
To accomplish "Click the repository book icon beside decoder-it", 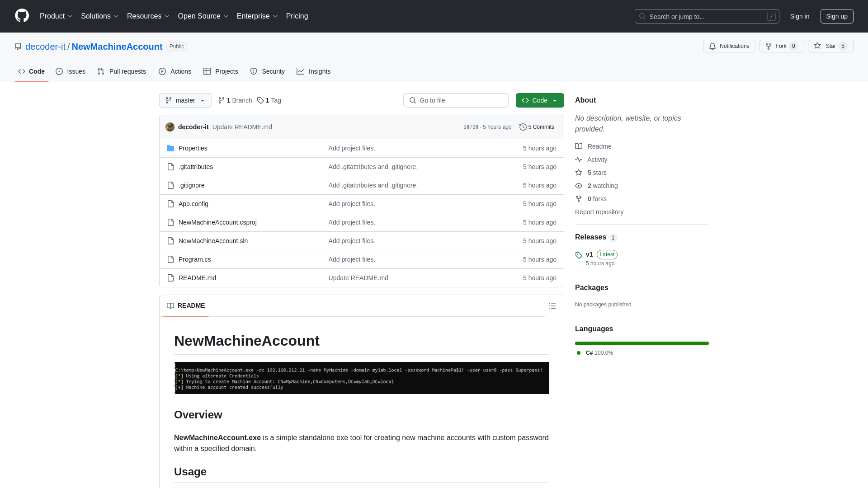I will 18,47.
